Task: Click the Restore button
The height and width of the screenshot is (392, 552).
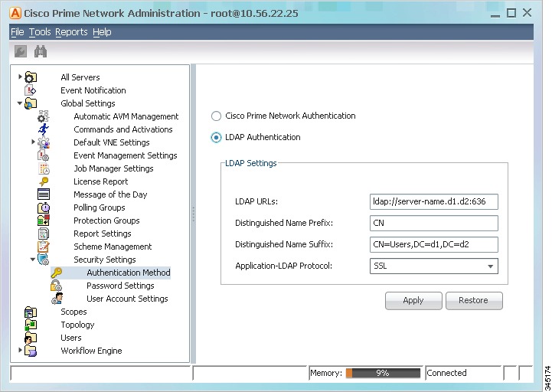Action: tap(474, 300)
